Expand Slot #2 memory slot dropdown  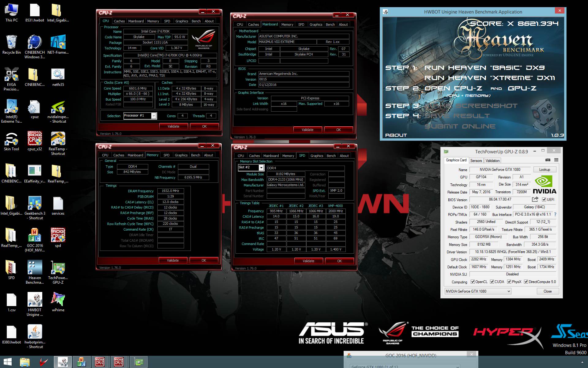261,167
